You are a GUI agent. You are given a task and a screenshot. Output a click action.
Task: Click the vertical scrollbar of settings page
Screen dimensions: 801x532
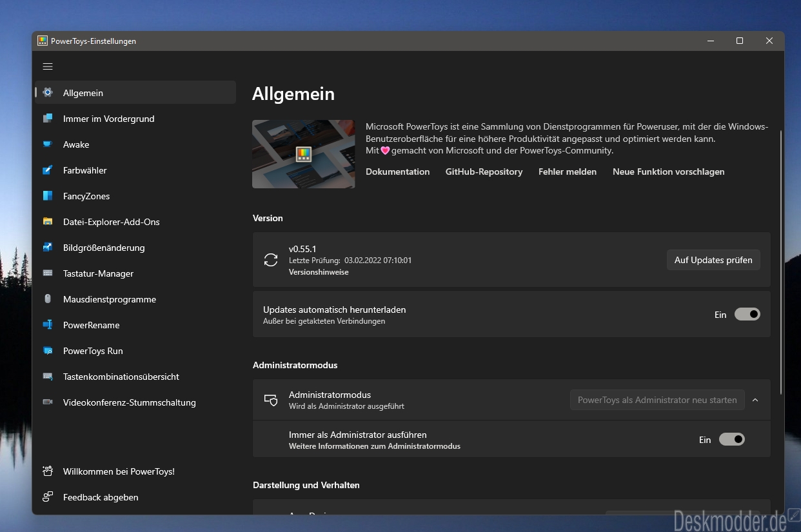[782, 262]
